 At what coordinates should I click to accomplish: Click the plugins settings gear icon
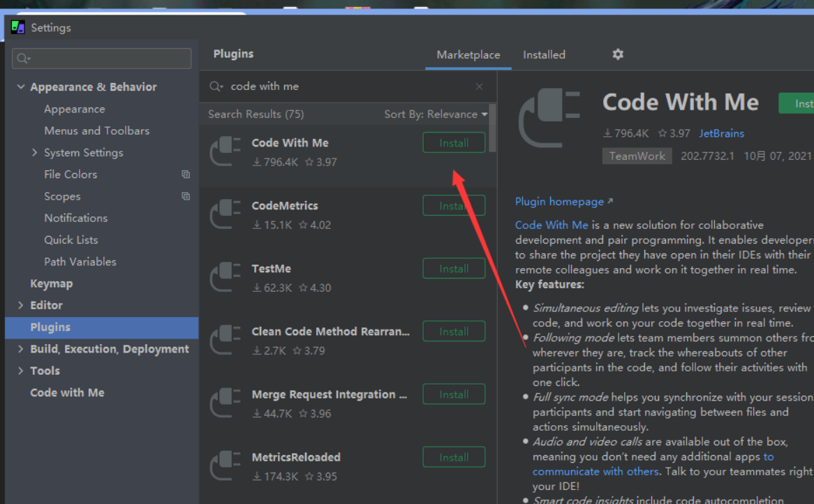[x=617, y=54]
